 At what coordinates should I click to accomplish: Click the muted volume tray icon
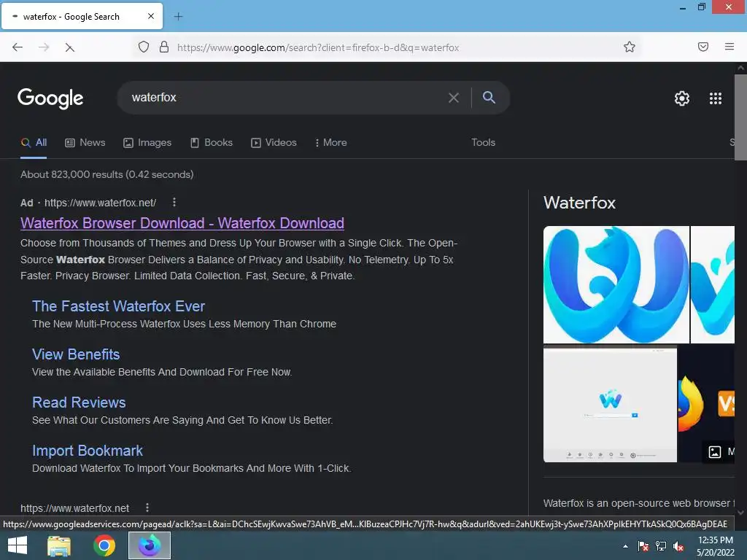(678, 546)
